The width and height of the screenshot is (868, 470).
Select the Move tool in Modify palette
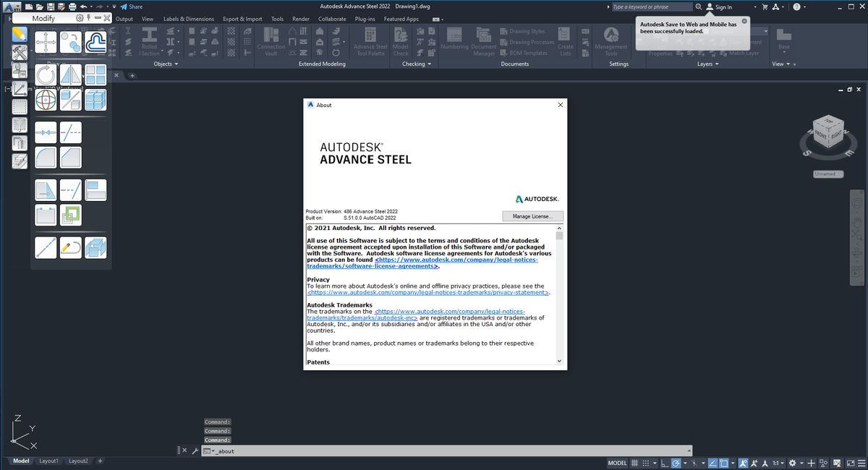click(46, 42)
